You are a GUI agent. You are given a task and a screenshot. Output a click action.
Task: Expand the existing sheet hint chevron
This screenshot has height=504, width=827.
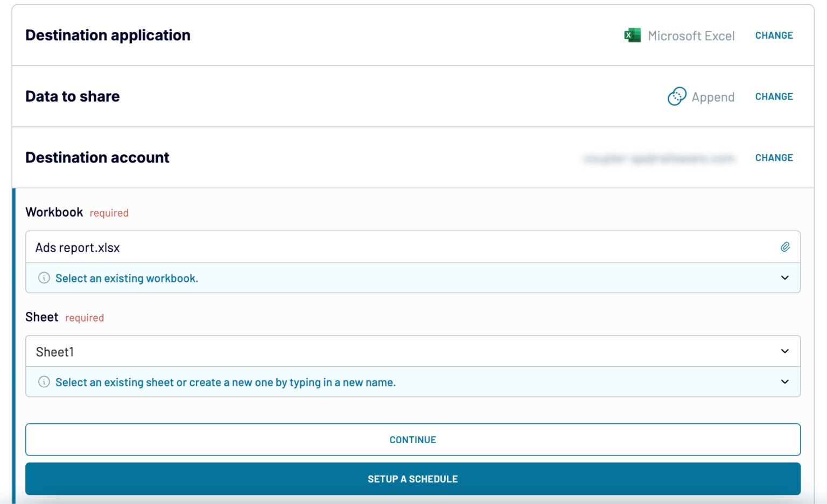point(784,382)
